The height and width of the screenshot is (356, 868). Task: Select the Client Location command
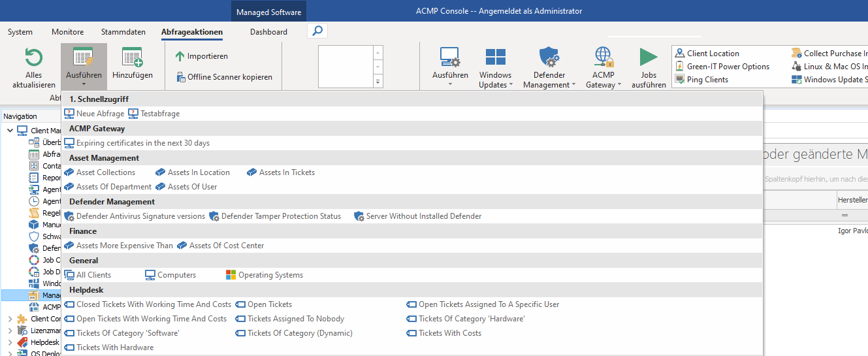point(707,54)
